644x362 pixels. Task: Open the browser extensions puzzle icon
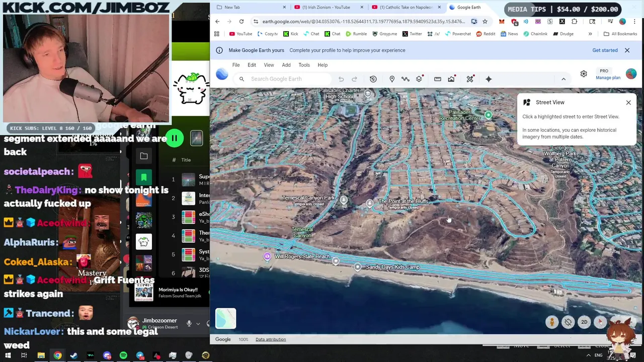coord(575,22)
